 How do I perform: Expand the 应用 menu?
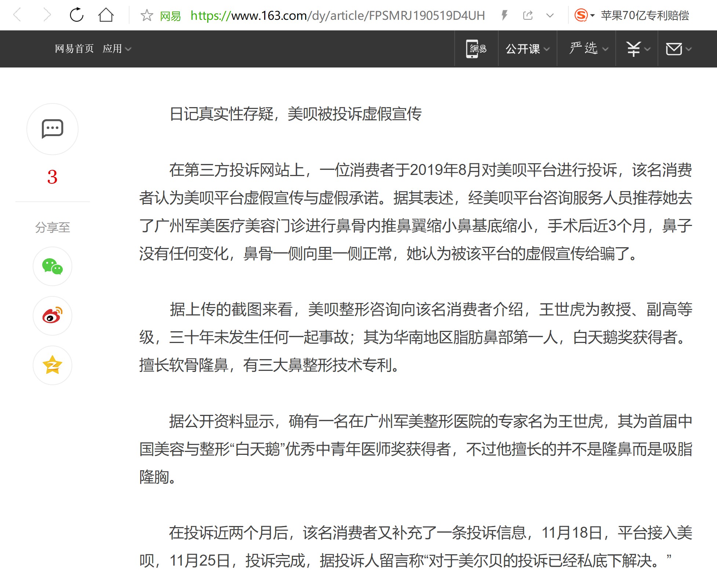117,48
